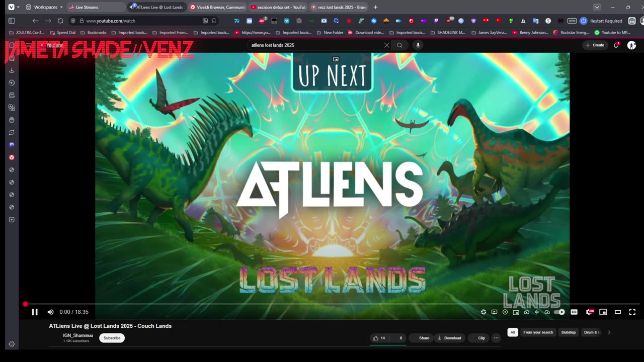Open Speed Dial bookmark

[x=62, y=33]
